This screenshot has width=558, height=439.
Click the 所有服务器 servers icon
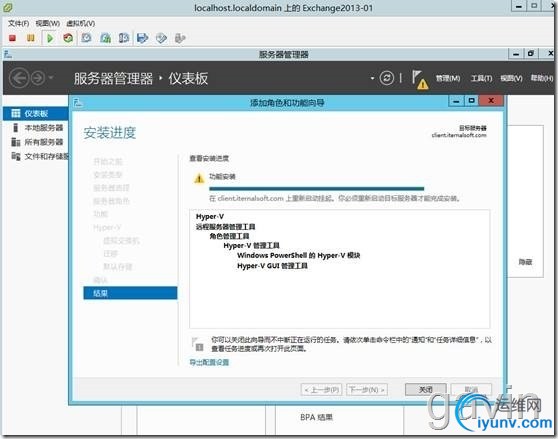16,142
